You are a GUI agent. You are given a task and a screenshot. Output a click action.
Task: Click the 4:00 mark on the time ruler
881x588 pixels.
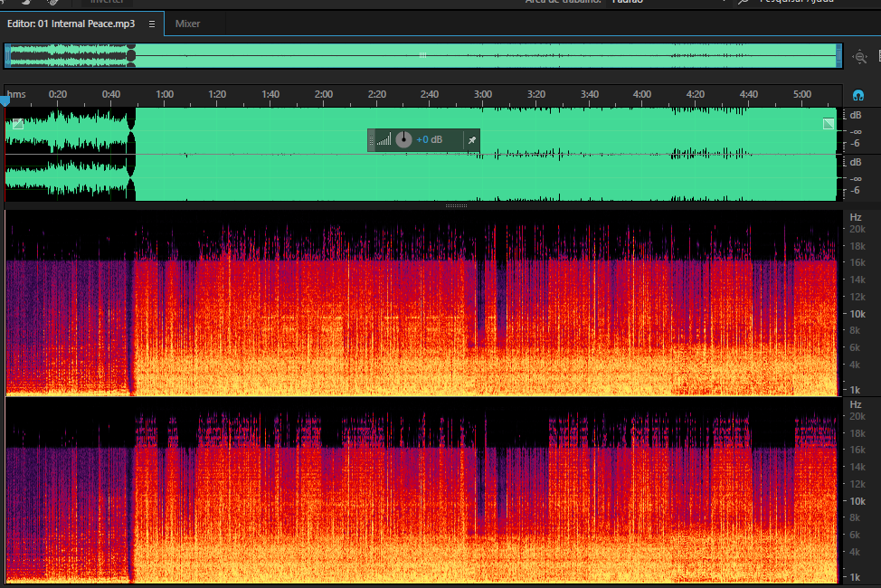641,94
